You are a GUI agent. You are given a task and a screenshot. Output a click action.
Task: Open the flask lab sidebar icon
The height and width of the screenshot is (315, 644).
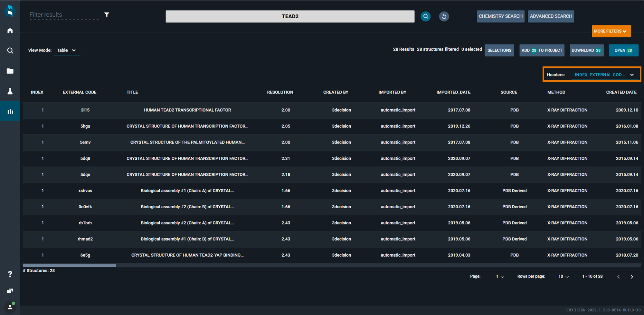coord(10,91)
